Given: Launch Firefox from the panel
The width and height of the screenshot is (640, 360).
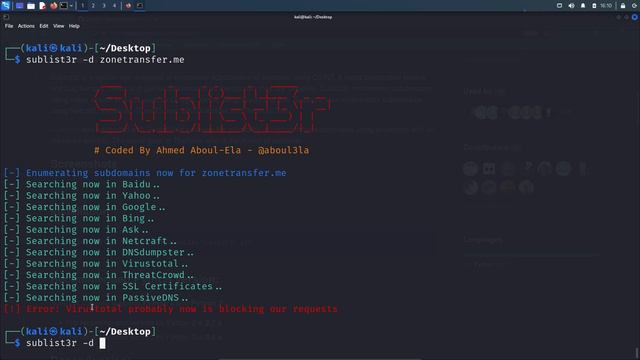Looking at the screenshot, I should tap(53, 6).
